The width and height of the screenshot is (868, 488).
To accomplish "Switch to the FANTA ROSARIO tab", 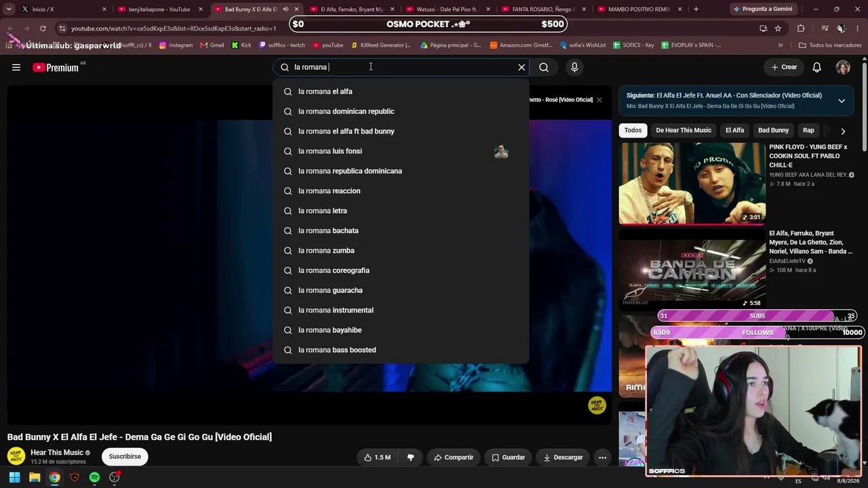I will [x=542, y=9].
